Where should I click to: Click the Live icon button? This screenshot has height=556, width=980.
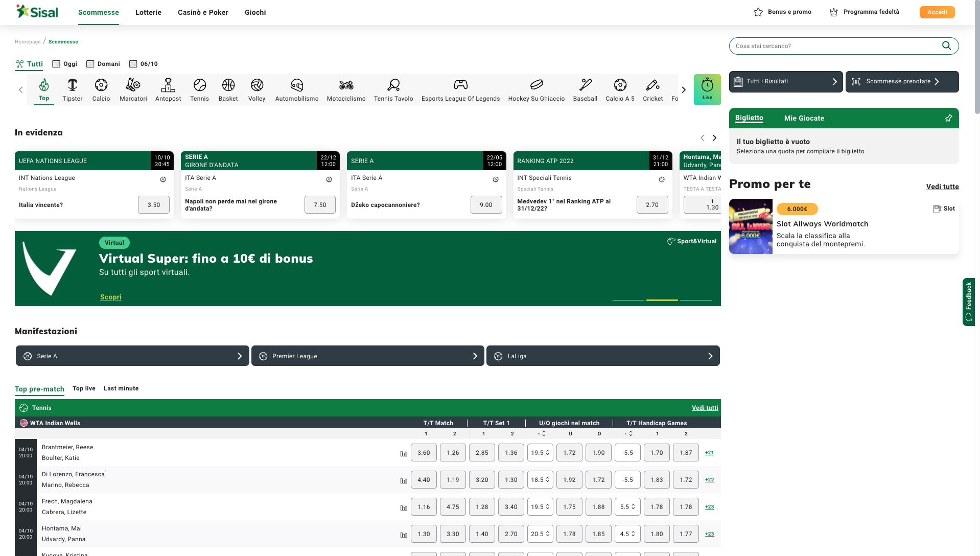707,89
